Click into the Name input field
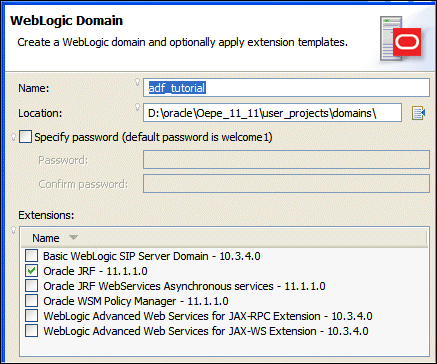Image resolution: width=437 pixels, height=364 pixels. pyautogui.click(x=286, y=88)
